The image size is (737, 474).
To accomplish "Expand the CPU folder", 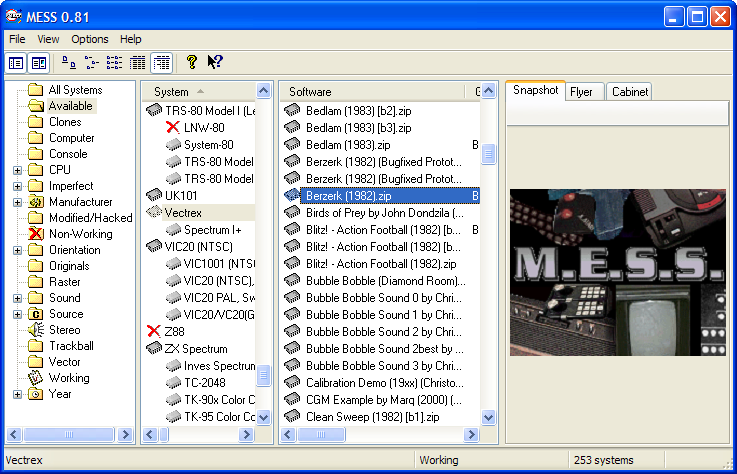I will coord(17,170).
